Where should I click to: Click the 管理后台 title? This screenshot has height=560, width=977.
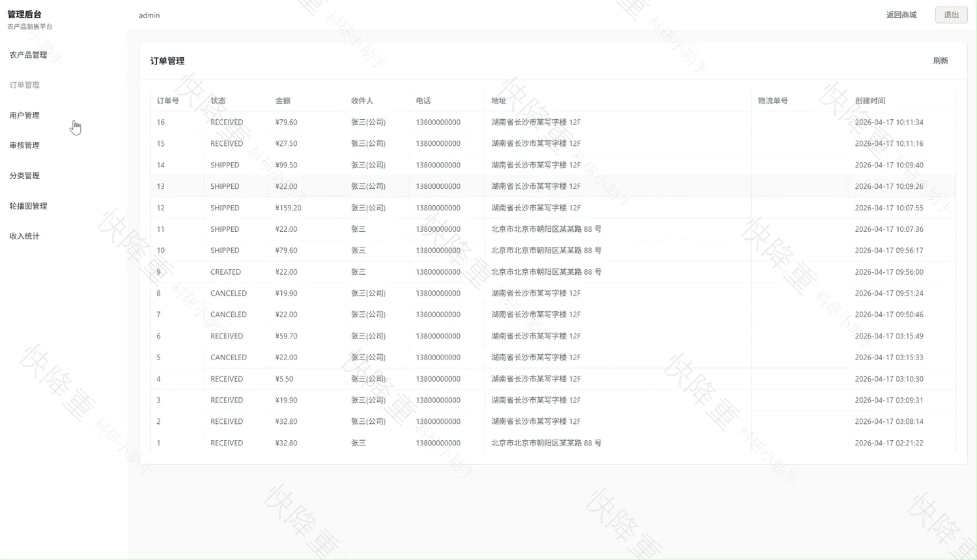(24, 14)
